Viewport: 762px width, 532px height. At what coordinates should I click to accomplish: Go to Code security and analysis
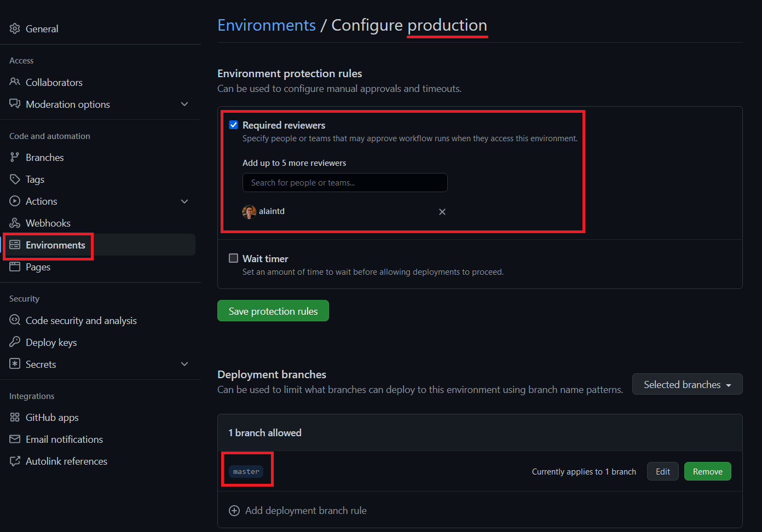[x=81, y=321]
